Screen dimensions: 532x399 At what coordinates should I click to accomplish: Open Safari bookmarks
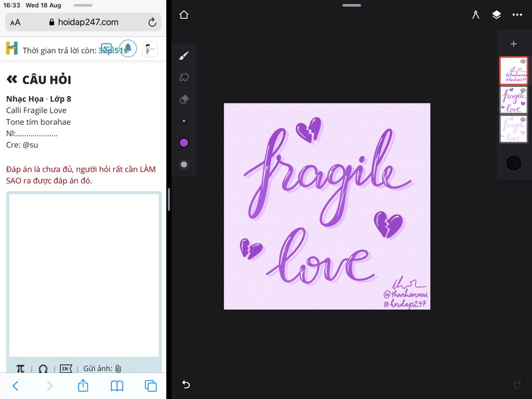tap(117, 386)
